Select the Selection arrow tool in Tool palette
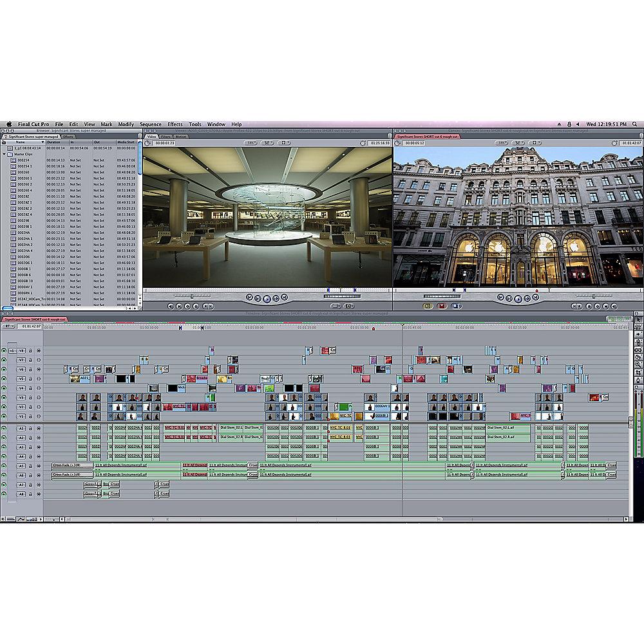The image size is (644, 644). point(639,319)
